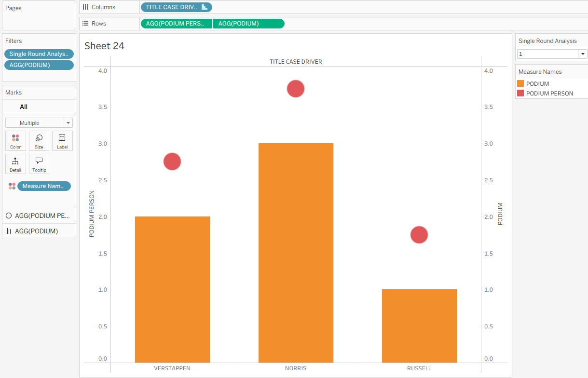Viewport: 588px width, 378px height.
Task: Click the Sheet 24 title
Action: [104, 46]
